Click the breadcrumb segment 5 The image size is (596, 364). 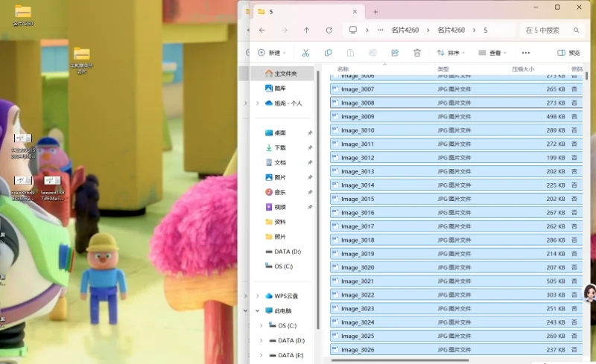[x=486, y=30]
